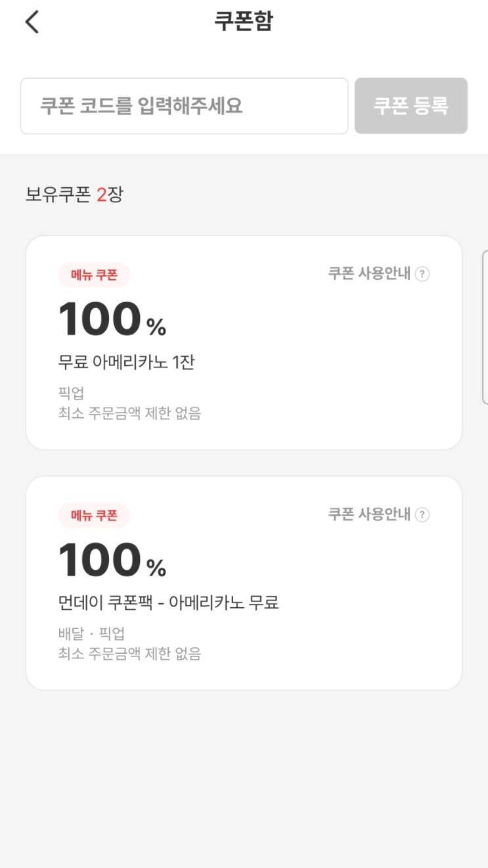Tap the 픽업 label on 무료 아메리카노 coupon
488x868 pixels.
71,393
